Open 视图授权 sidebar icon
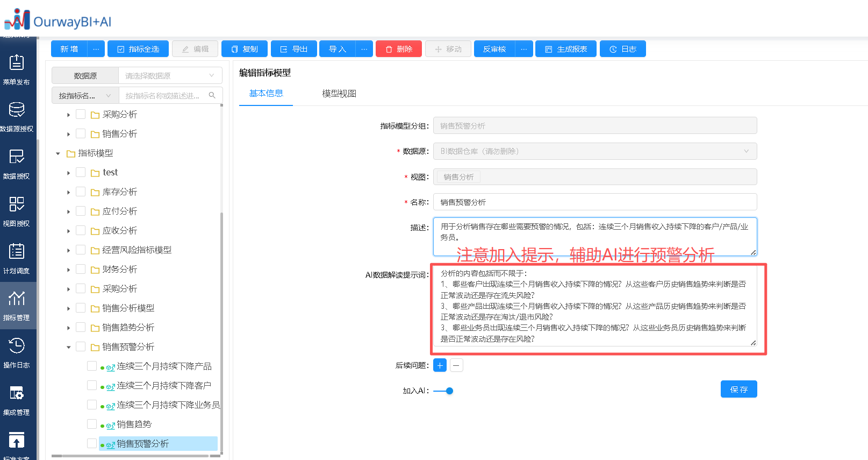868x460 pixels. click(17, 211)
